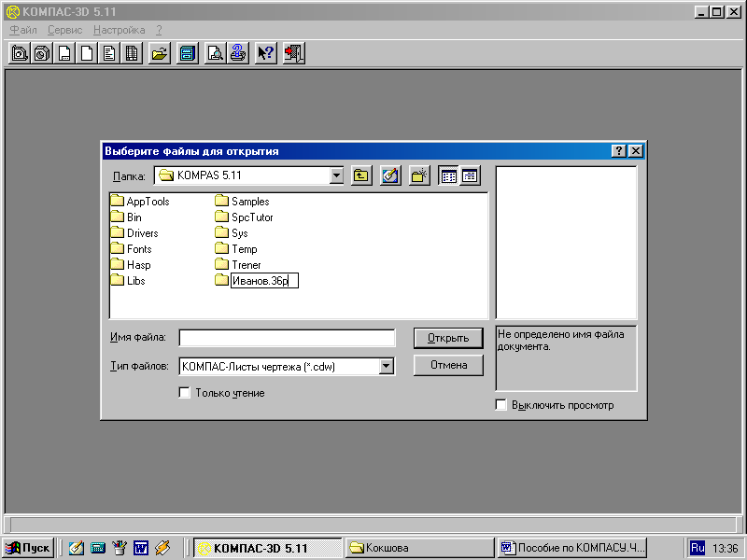747x560 pixels.
Task: Click the Ru language indicator in tray
Action: (x=697, y=548)
